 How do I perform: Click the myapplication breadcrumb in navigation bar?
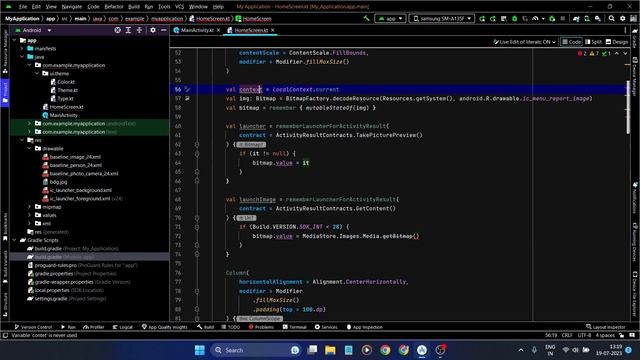[x=167, y=19]
